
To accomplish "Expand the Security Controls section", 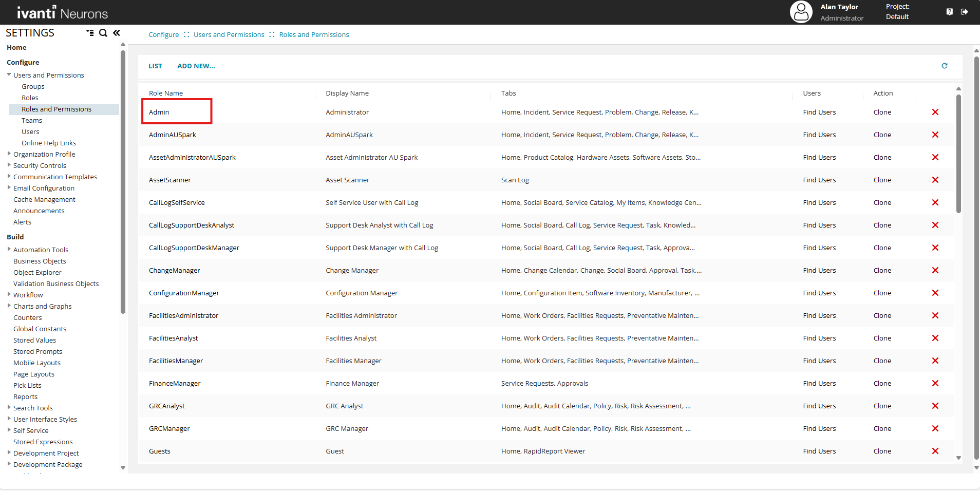I will point(9,165).
